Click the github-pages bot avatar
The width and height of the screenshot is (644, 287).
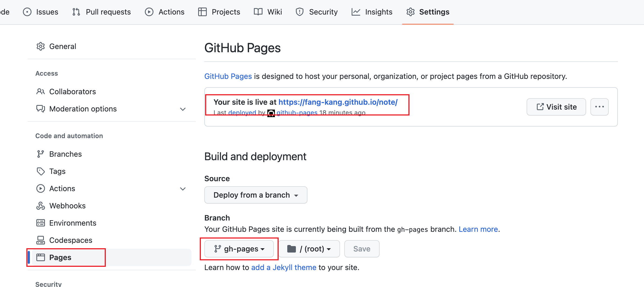pos(271,113)
